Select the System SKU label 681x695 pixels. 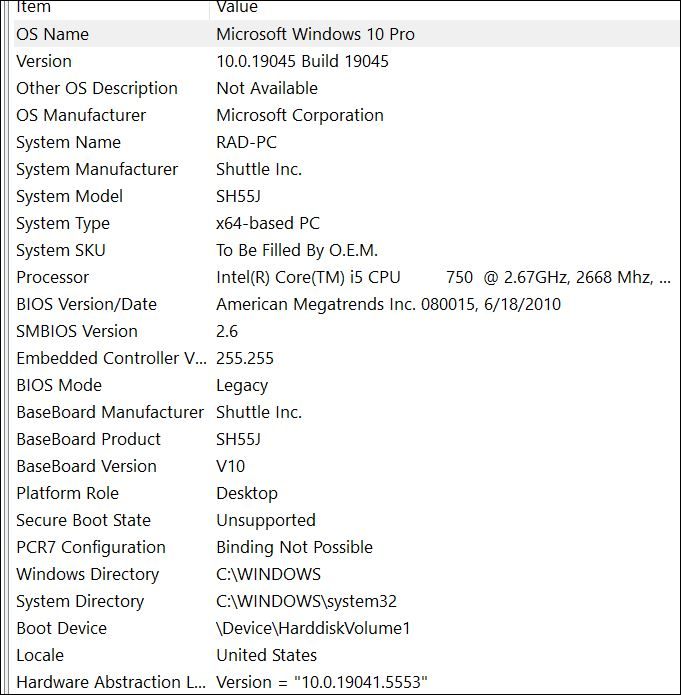pos(61,250)
